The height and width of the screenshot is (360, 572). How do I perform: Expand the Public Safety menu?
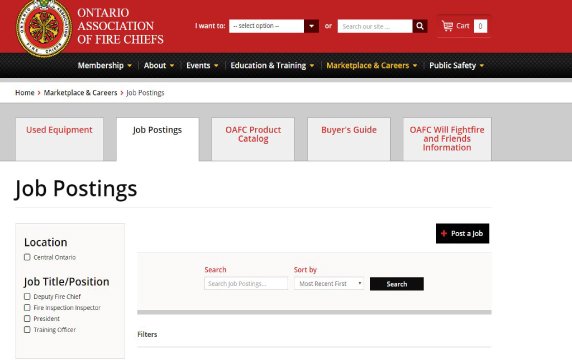456,66
